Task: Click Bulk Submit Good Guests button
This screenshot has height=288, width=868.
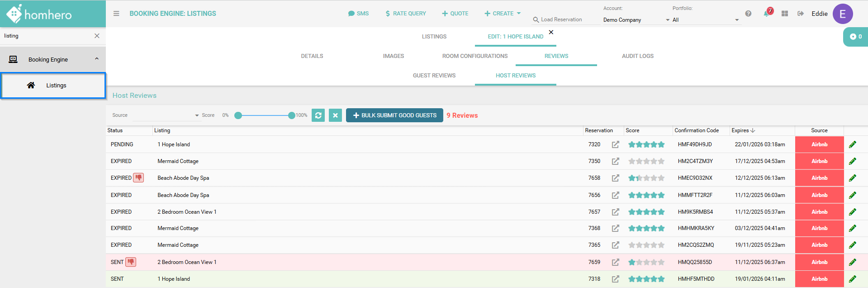Action: [x=394, y=115]
